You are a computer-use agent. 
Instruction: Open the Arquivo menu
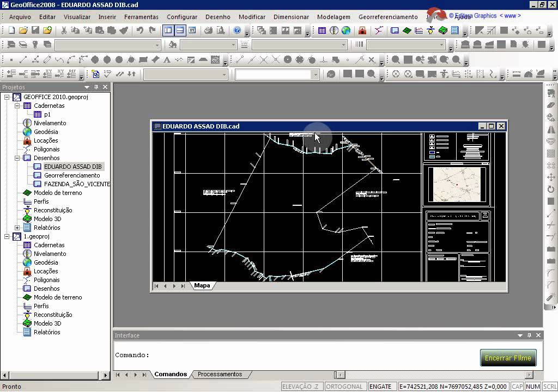click(x=20, y=17)
